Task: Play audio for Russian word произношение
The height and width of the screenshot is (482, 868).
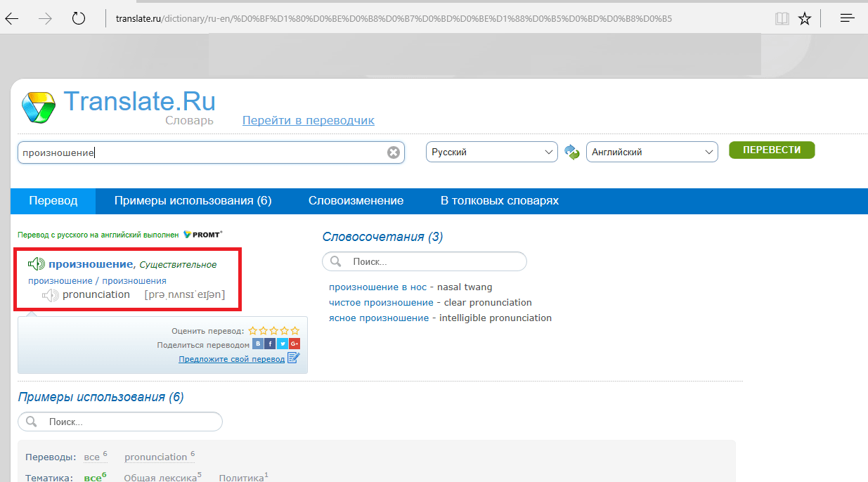Action: (x=37, y=264)
